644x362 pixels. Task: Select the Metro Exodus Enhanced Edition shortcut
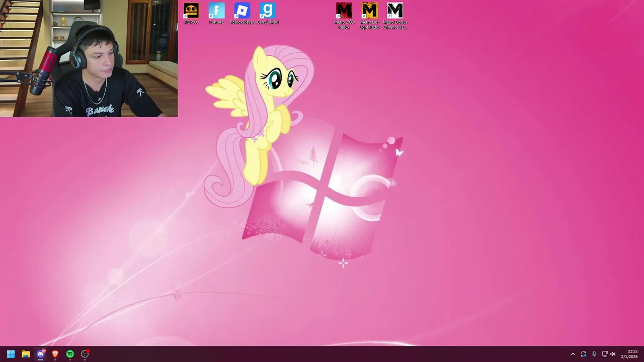(395, 16)
